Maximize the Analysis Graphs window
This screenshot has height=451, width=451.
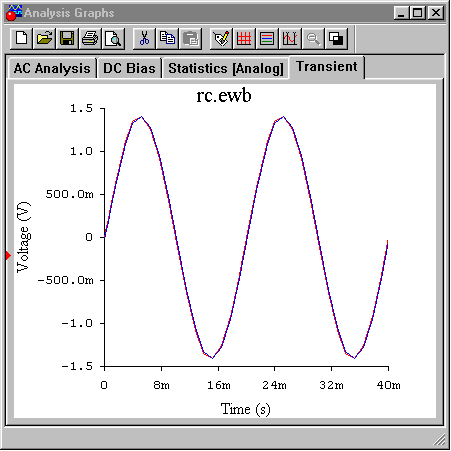pos(417,13)
